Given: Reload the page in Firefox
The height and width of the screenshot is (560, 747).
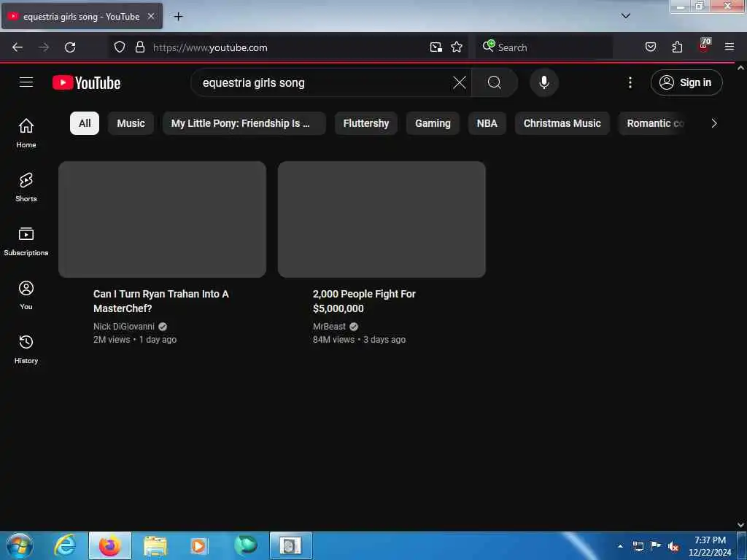Looking at the screenshot, I should point(70,47).
